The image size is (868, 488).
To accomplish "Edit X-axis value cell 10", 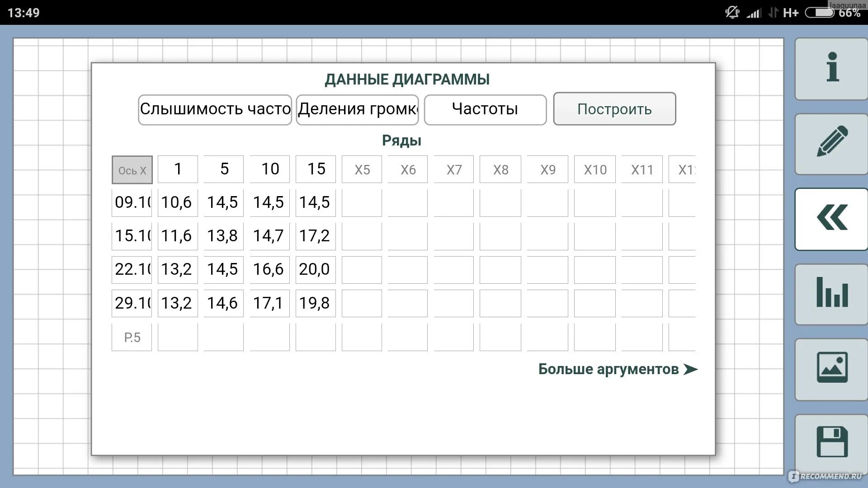I will pos(270,169).
